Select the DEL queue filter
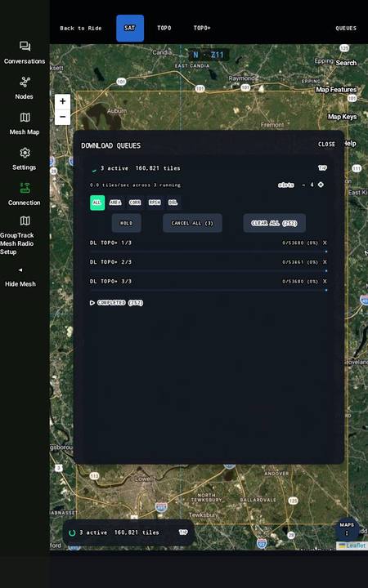This screenshot has height=588, width=368. point(173,203)
